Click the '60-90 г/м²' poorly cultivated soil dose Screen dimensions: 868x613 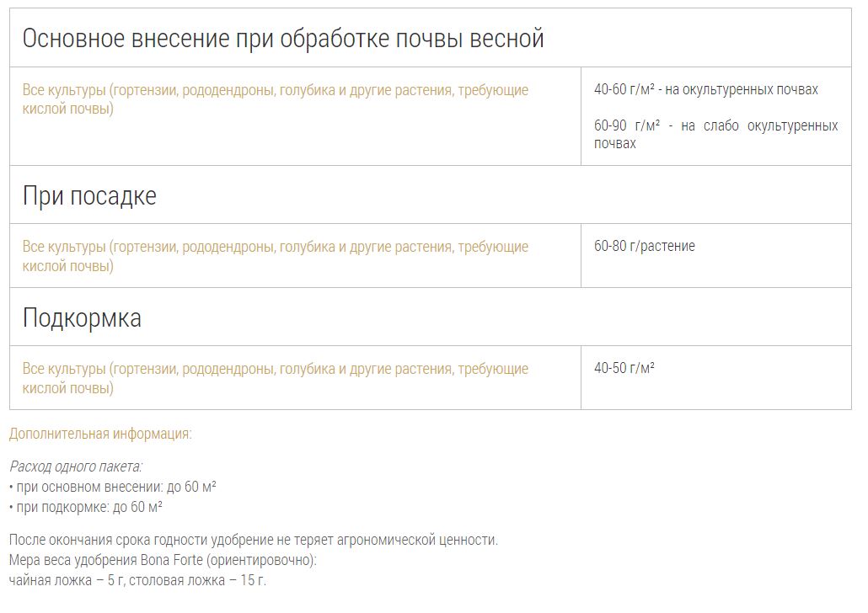[715, 134]
